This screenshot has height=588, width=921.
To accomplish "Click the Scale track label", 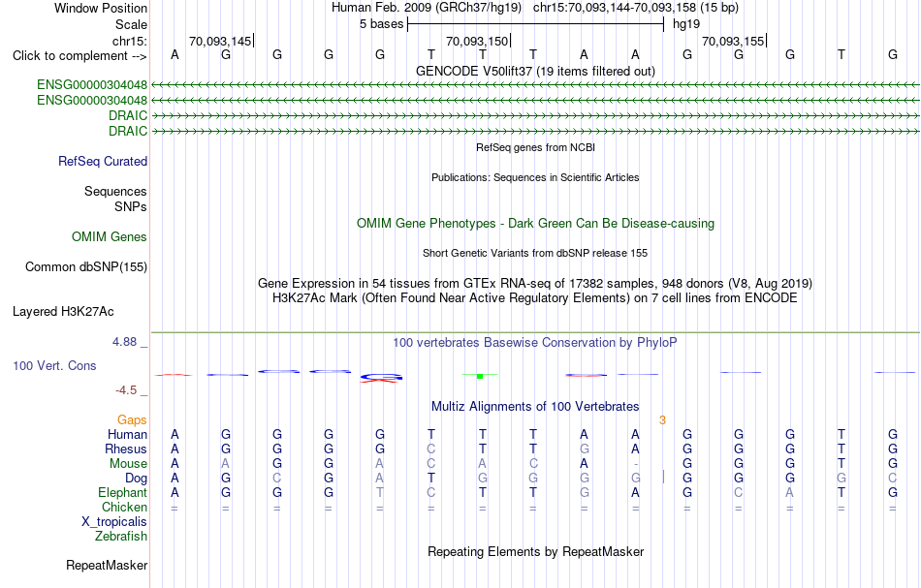I will pyautogui.click(x=131, y=24).
